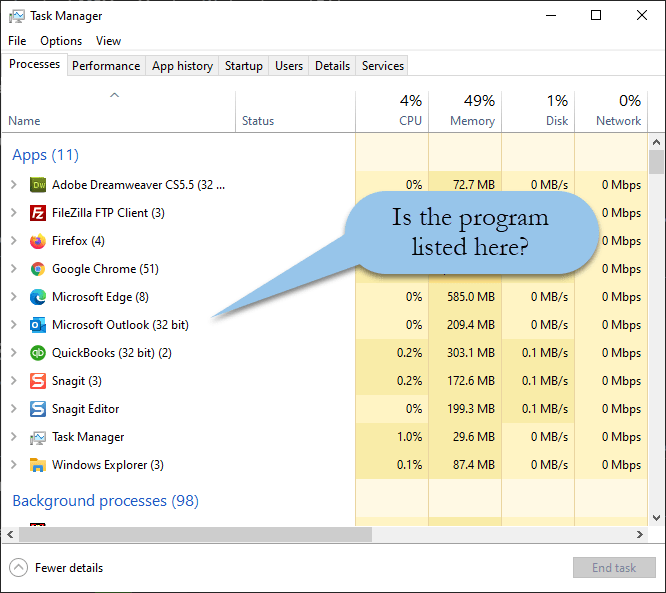666x593 pixels.
Task: Click the horizontal scrollbar right arrow
Action: [640, 534]
